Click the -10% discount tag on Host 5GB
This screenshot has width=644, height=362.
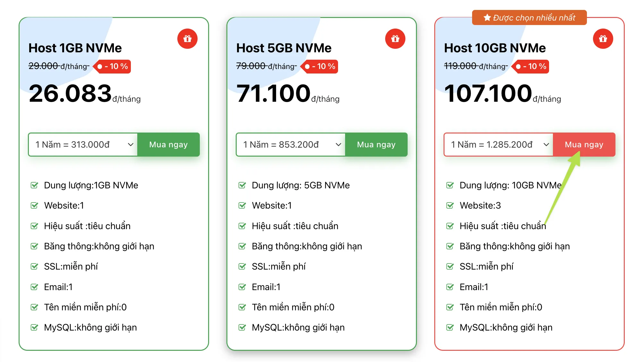point(319,66)
